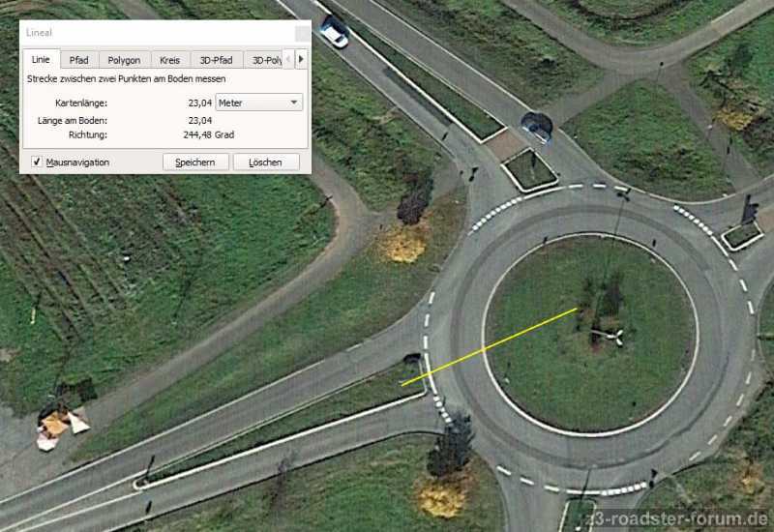The height and width of the screenshot is (532, 774).
Task: Click the blue car near the roundabout entry
Action: click(537, 128)
